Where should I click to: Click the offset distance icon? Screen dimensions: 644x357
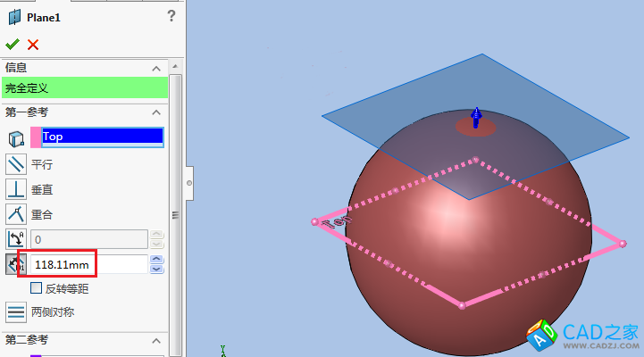click(x=16, y=264)
